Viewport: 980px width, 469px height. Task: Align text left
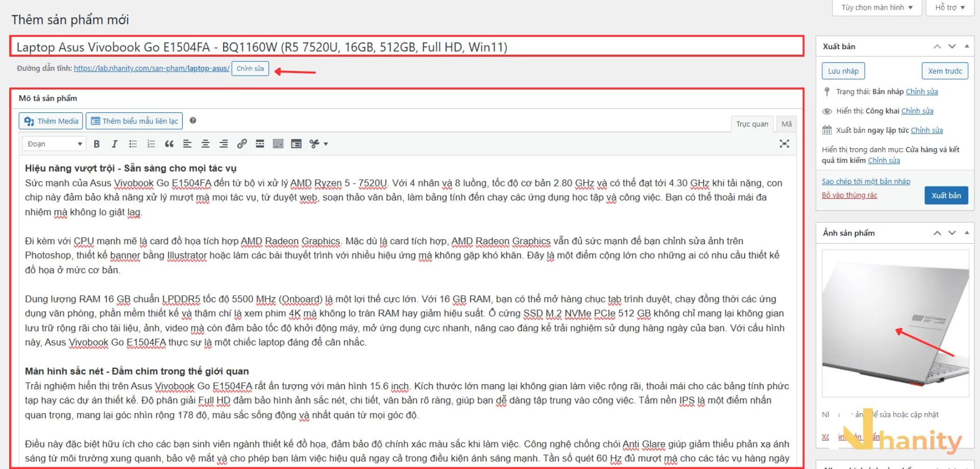pos(187,144)
